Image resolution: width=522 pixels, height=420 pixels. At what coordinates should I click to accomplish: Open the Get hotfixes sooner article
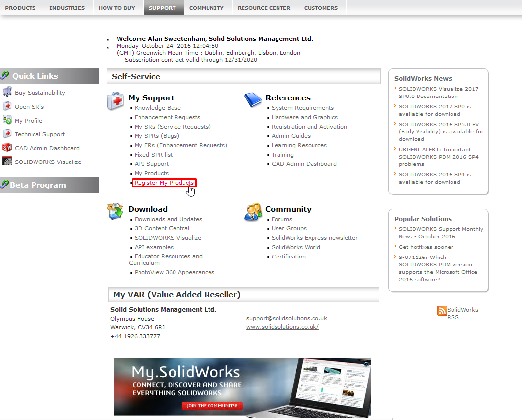425,247
